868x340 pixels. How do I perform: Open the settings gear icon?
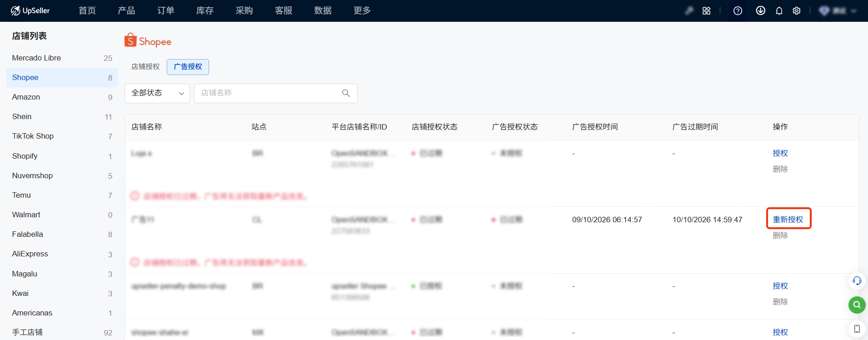(x=797, y=10)
